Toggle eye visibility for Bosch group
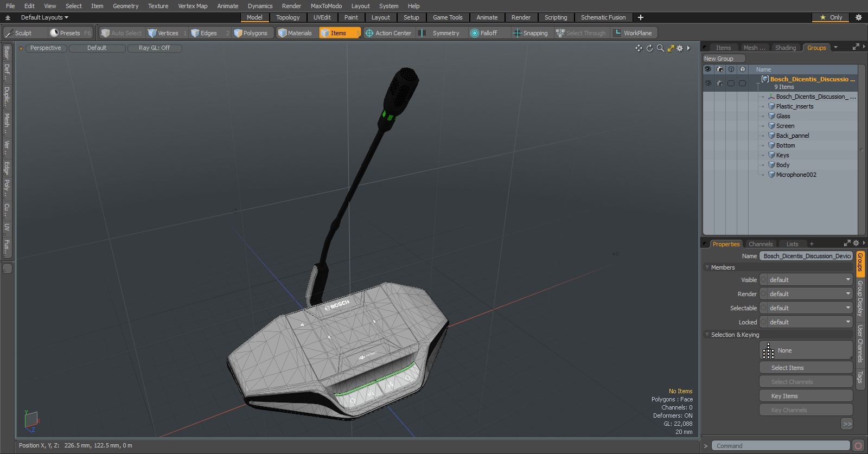This screenshot has width=868, height=454. coord(708,83)
